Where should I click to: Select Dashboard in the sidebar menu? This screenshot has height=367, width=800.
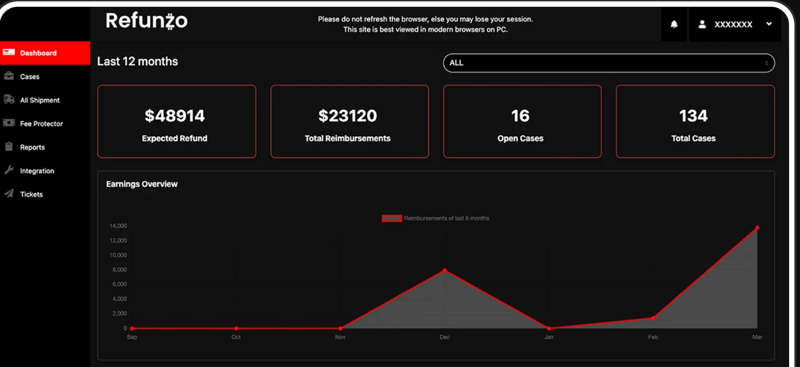(x=45, y=53)
